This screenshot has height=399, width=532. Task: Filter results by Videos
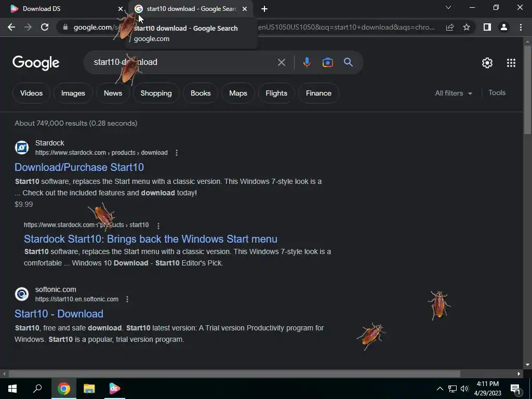pyautogui.click(x=31, y=93)
